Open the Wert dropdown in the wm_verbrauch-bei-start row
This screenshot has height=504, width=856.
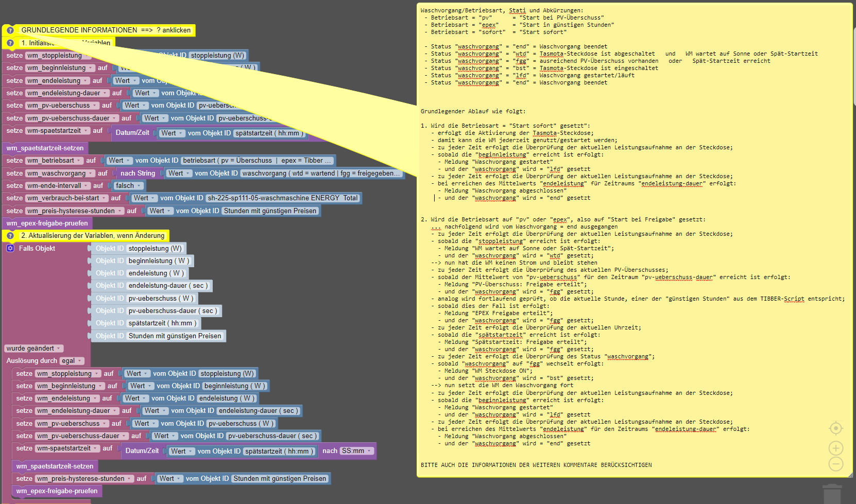pyautogui.click(x=144, y=198)
